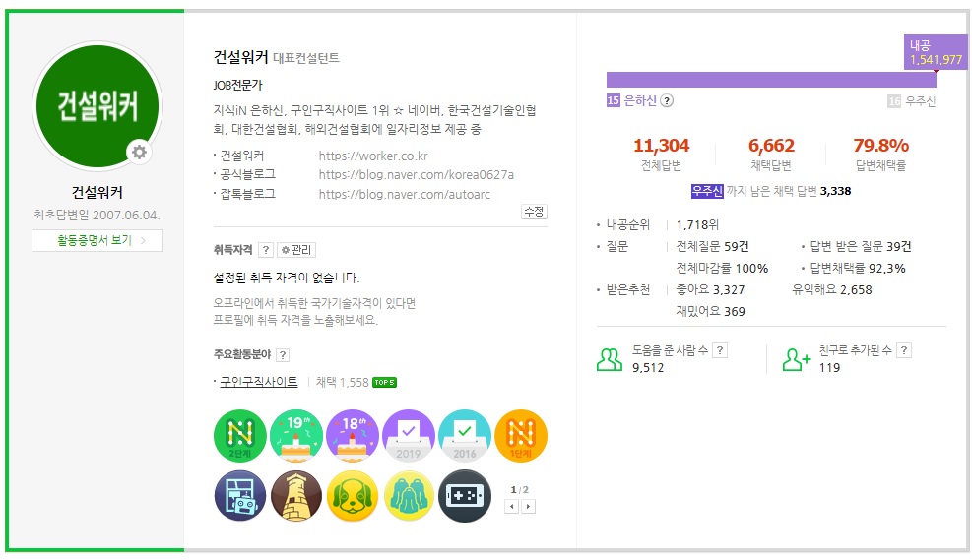This screenshot has height=560, width=972.
Task: Click 전체마감률 100% text
Action: [722, 269]
